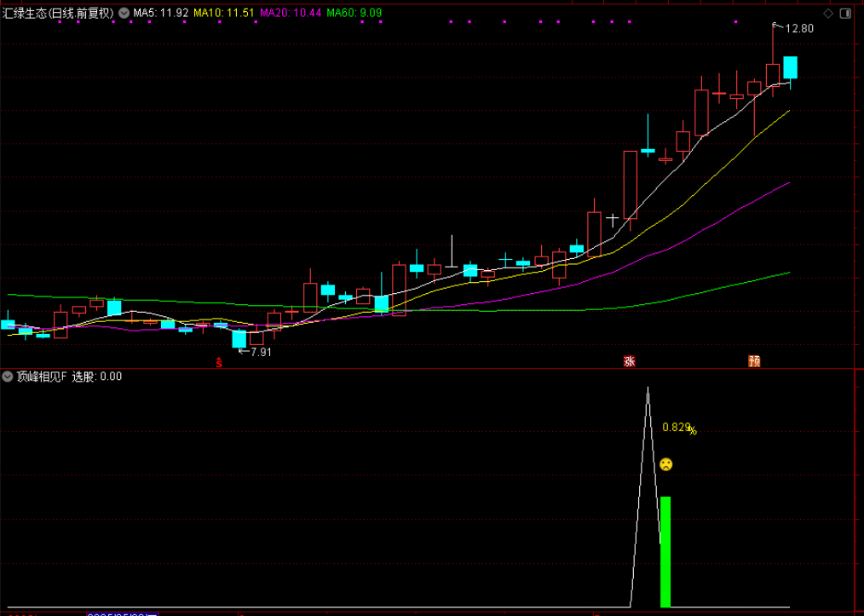Click the 汇绿生态 stock title label

[57, 13]
